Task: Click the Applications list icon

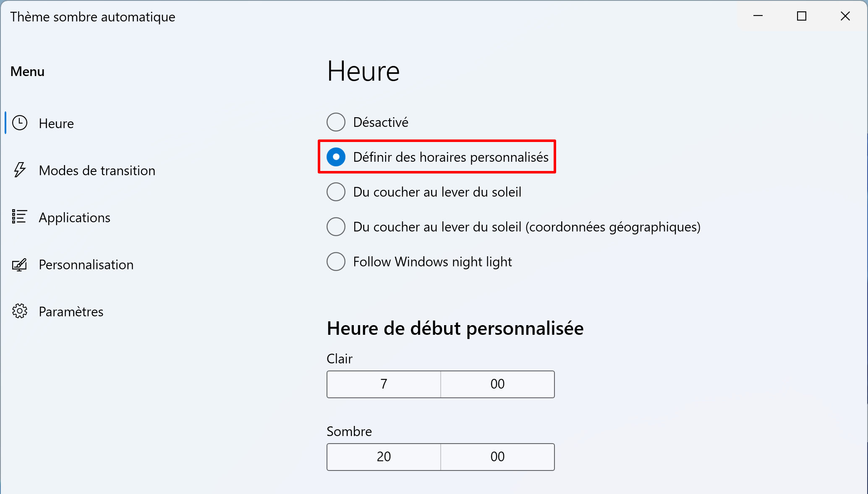Action: click(x=19, y=217)
